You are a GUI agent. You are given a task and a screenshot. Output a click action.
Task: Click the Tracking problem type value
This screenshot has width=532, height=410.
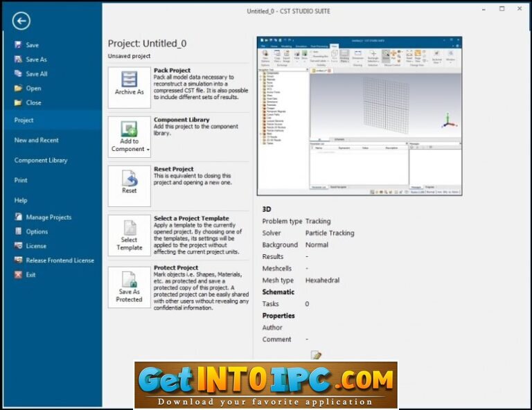(317, 221)
